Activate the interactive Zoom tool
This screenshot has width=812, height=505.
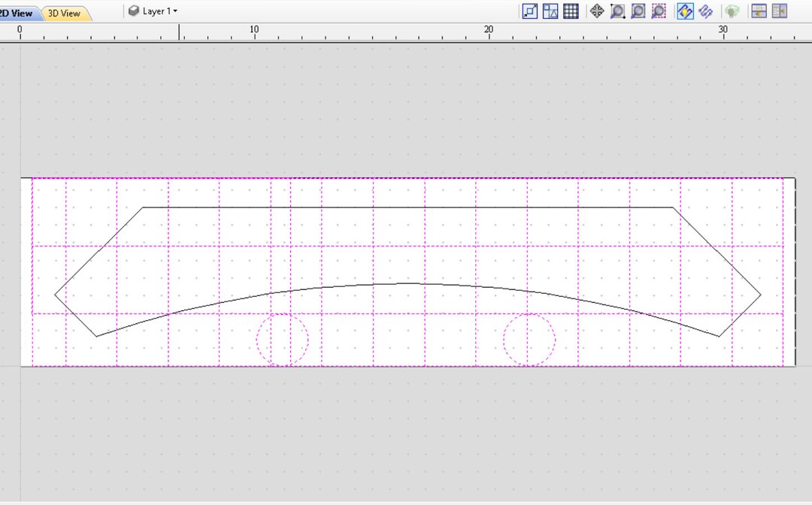coord(617,11)
